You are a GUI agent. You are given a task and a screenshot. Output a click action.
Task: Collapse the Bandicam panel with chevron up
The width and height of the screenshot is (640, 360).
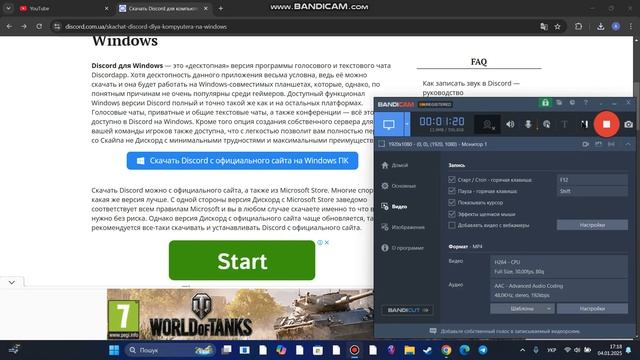(x=628, y=144)
